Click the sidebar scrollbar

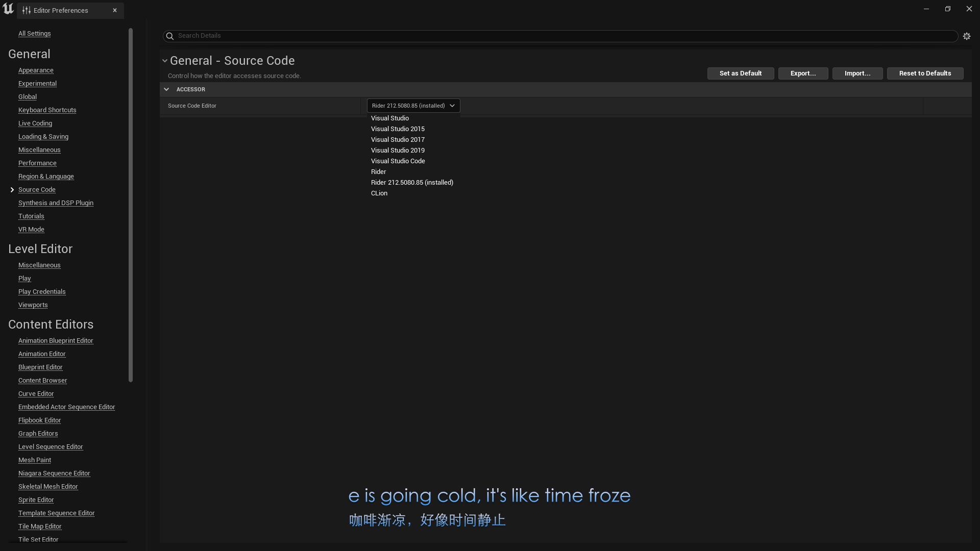coord(131,204)
